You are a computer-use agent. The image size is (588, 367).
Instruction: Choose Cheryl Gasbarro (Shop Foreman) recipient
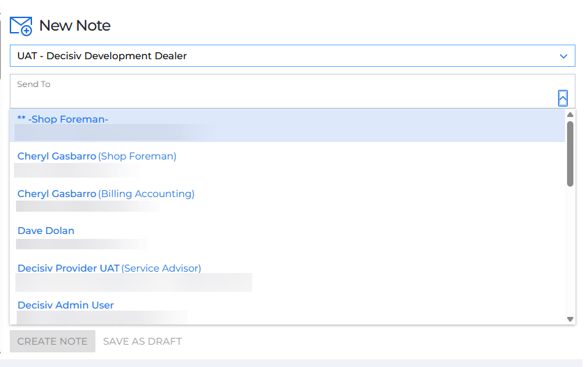(x=287, y=163)
